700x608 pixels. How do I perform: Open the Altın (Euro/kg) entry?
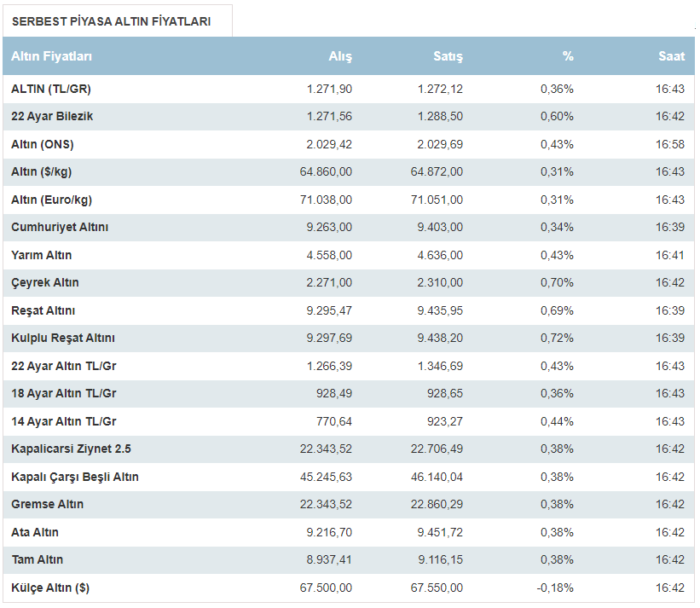coord(51,200)
